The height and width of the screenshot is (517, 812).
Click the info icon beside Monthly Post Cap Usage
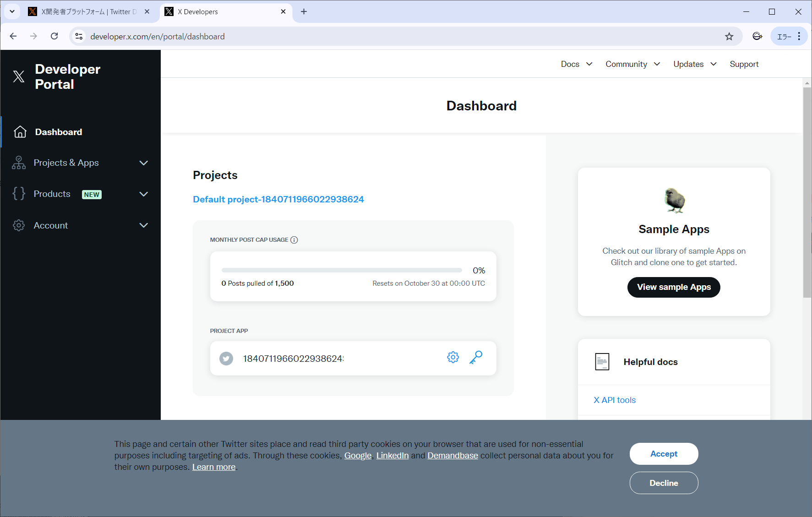click(294, 240)
